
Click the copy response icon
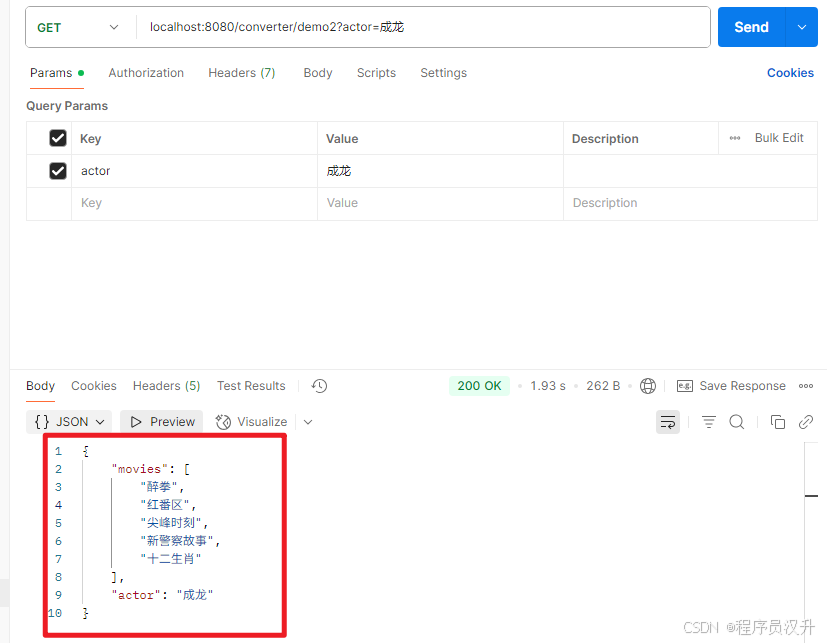point(778,422)
